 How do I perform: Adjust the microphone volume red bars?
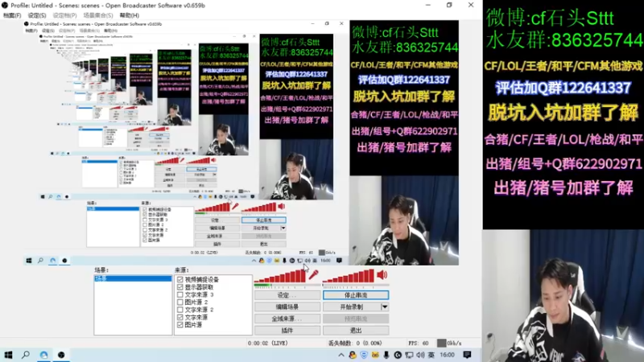point(280,276)
